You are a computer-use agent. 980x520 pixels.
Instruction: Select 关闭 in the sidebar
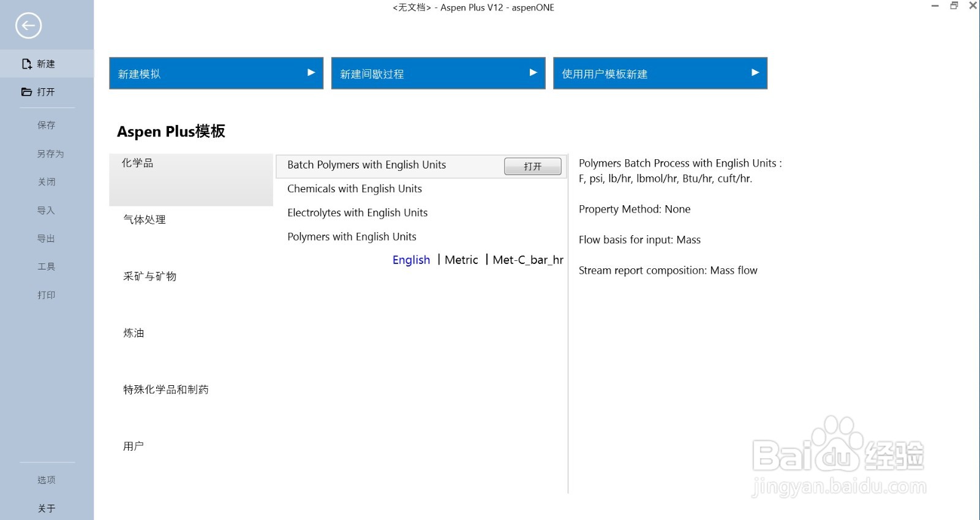(47, 182)
